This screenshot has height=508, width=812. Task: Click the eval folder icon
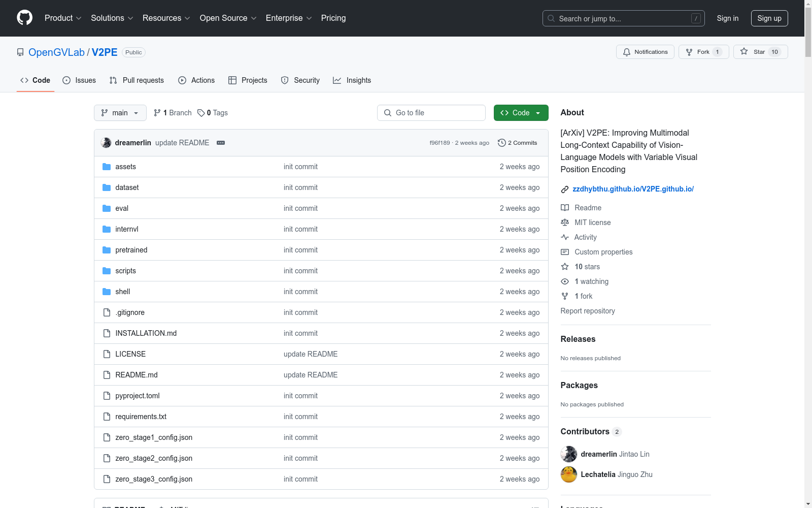pos(107,208)
